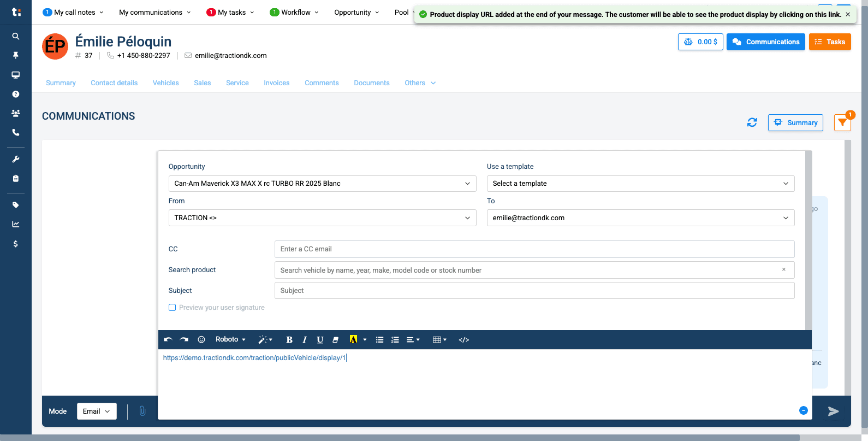The height and width of the screenshot is (441, 868).
Task: Click the pin icon in the sidebar
Action: [x=16, y=55]
